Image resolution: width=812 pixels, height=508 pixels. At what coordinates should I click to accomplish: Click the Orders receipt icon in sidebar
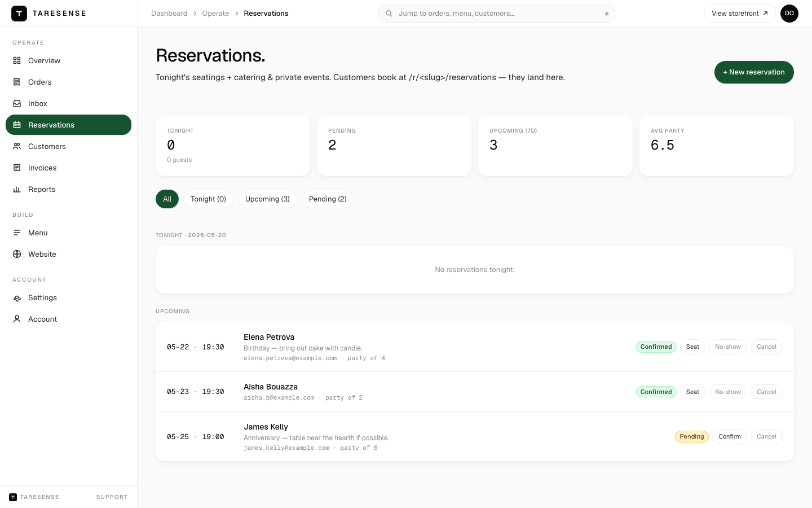[17, 82]
